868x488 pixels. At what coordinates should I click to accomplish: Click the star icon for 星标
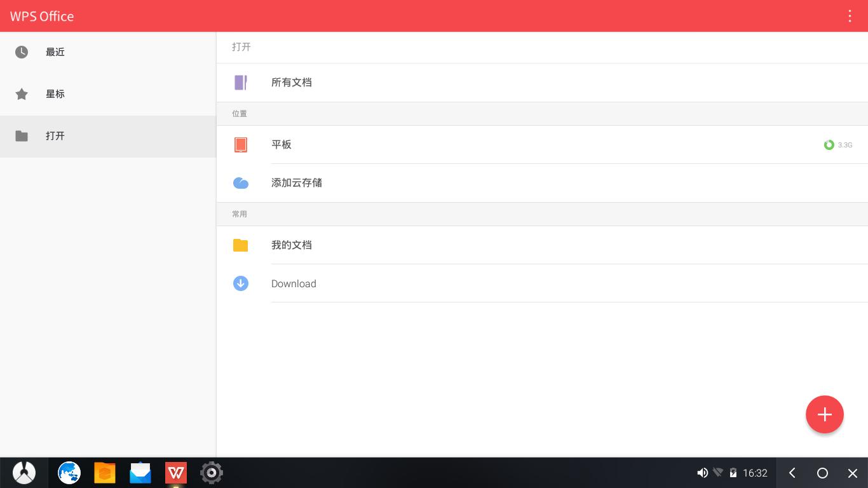click(x=22, y=94)
